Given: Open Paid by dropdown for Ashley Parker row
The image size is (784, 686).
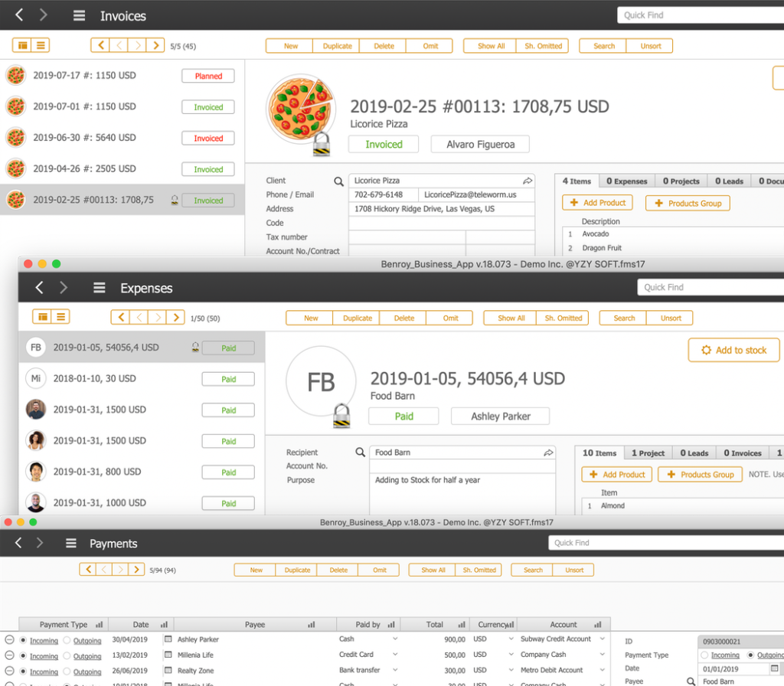Looking at the screenshot, I should click(395, 639).
